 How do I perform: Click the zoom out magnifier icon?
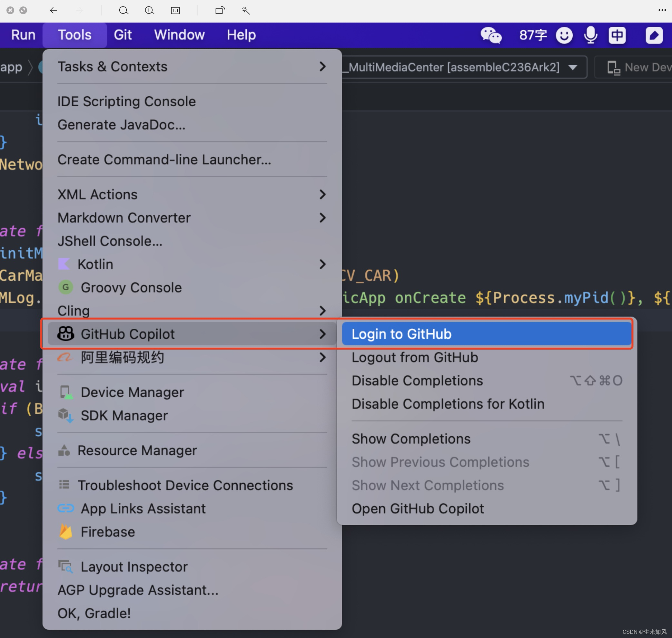(124, 11)
